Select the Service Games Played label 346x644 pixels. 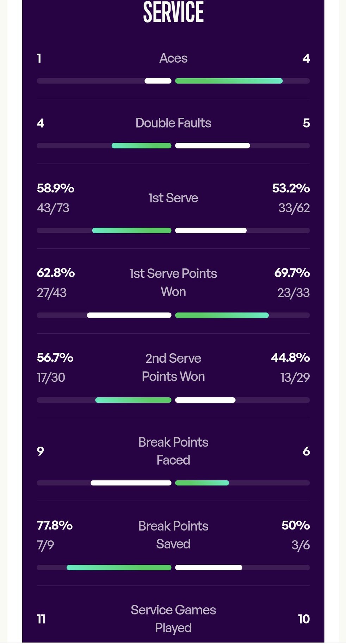pyautogui.click(x=173, y=619)
